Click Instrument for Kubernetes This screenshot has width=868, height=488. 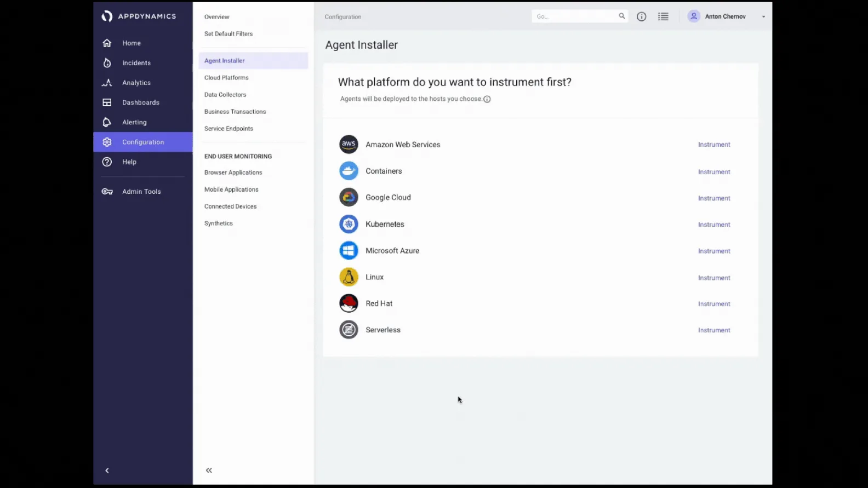[714, 225]
